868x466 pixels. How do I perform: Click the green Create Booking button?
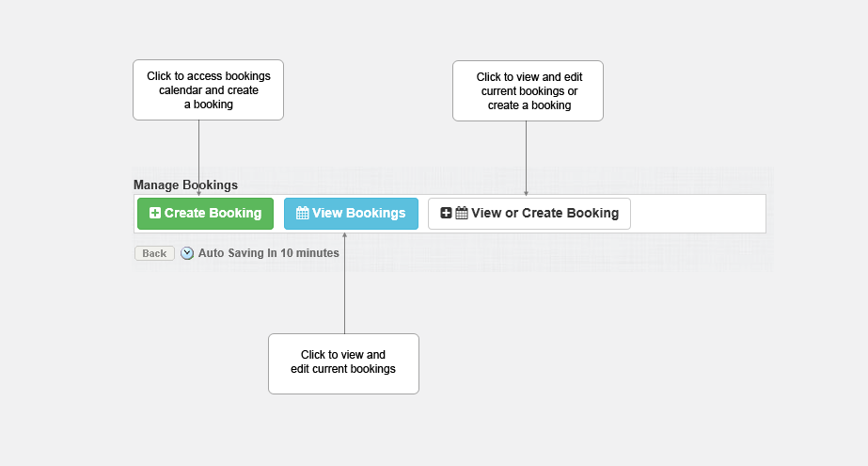coord(205,214)
